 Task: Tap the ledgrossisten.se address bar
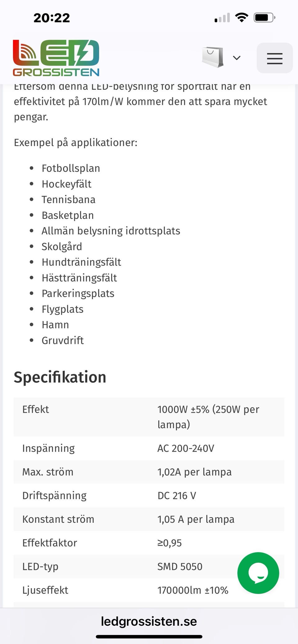pos(149,621)
